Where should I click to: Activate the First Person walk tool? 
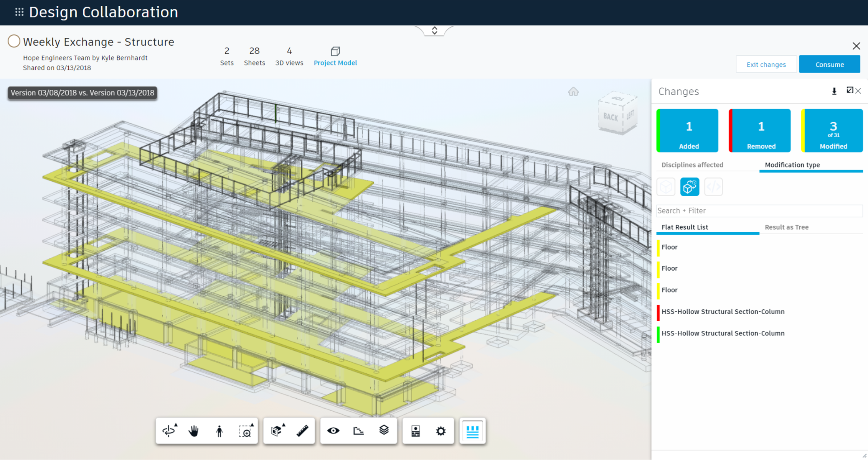point(219,431)
